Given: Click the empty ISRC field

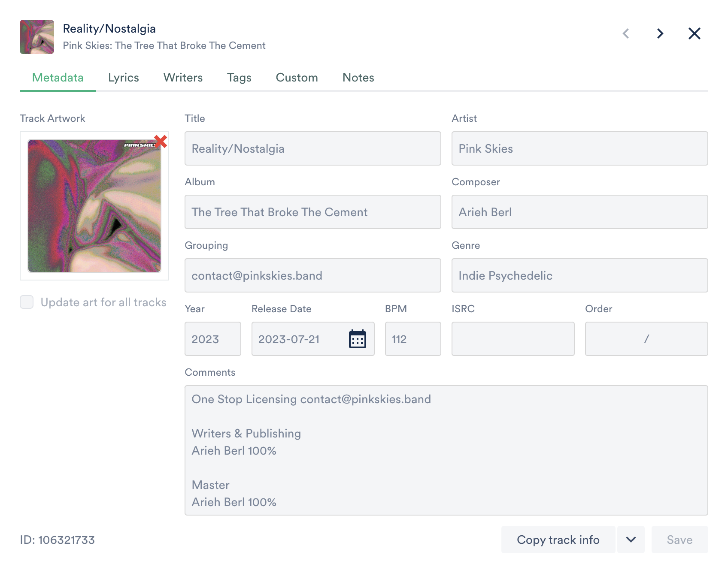Looking at the screenshot, I should click(x=513, y=339).
